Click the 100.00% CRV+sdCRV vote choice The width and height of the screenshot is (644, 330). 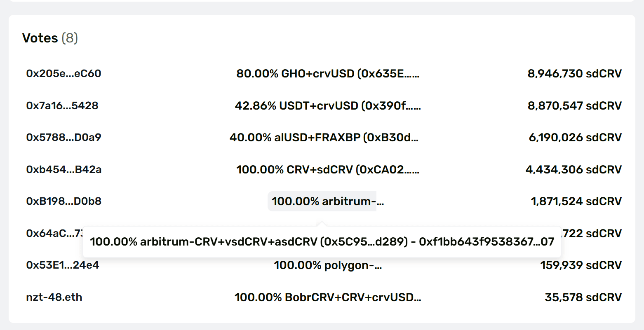328,170
